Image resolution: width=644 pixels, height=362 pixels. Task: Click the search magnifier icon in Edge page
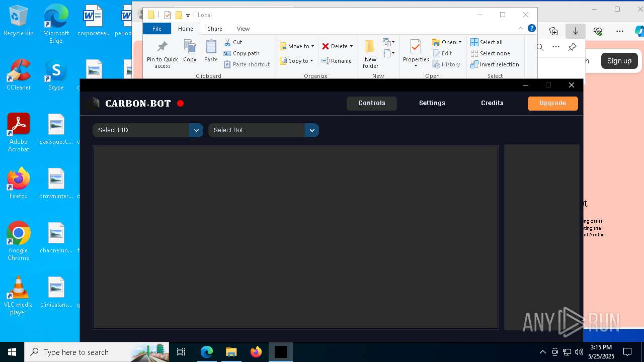coord(540,47)
